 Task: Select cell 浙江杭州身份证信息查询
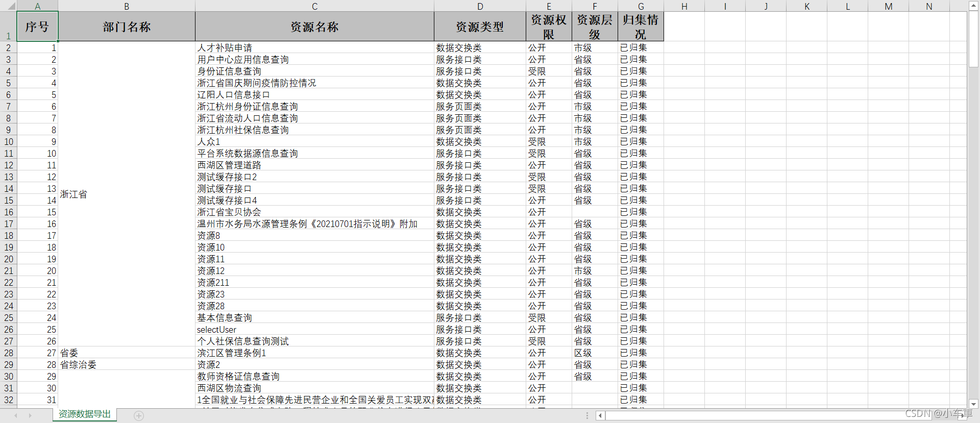(x=314, y=106)
